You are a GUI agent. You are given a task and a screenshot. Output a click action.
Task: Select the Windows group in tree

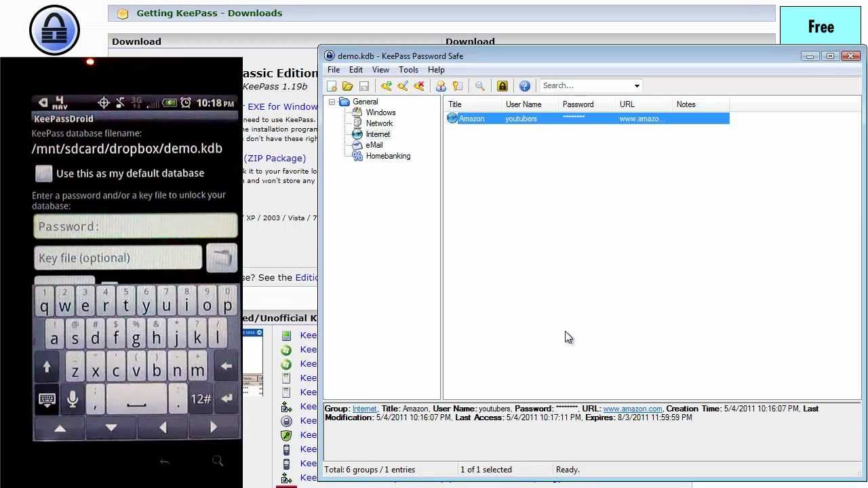[x=380, y=113]
